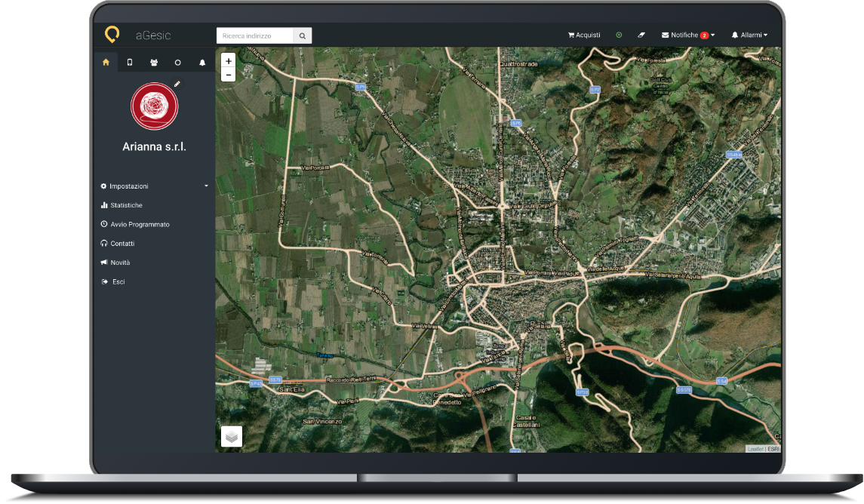Open the bell tab in sidebar
The width and height of the screenshot is (864, 504).
(202, 63)
